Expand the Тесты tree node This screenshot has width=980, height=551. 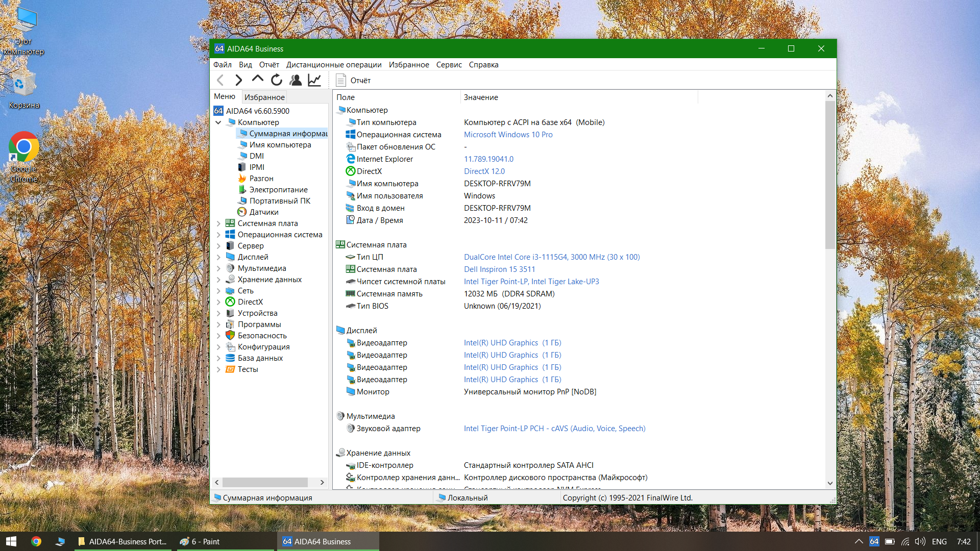pyautogui.click(x=218, y=369)
